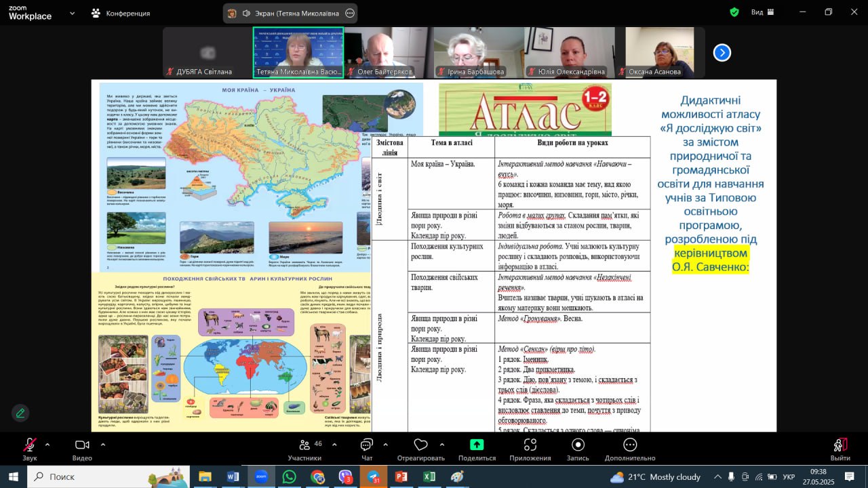
Task: Click the green encryption shield icon
Action: tap(734, 12)
